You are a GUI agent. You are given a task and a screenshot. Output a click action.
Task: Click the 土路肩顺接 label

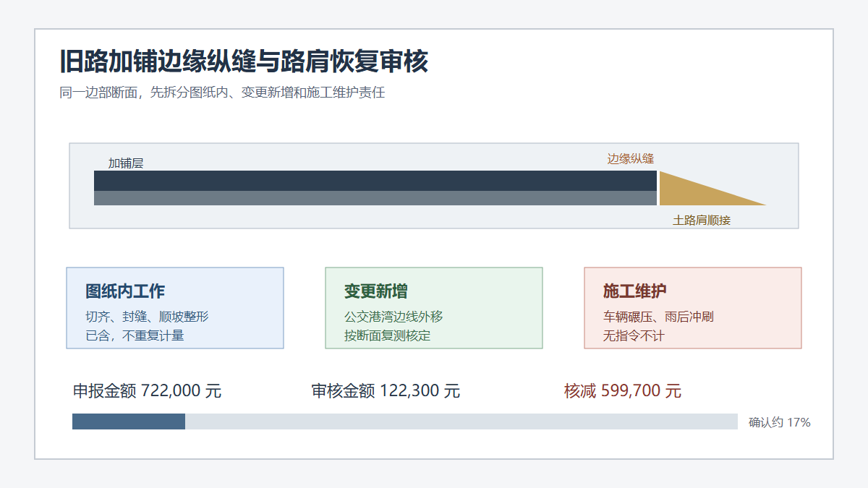[x=702, y=221]
